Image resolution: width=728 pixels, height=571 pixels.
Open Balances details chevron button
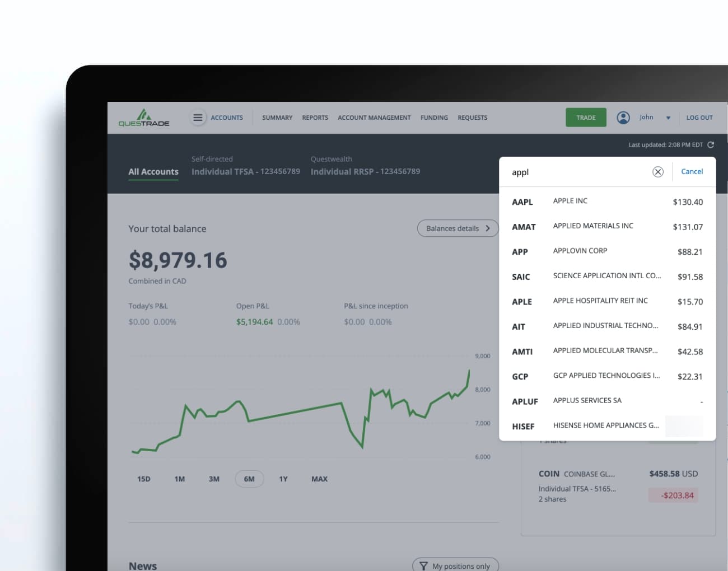458,228
